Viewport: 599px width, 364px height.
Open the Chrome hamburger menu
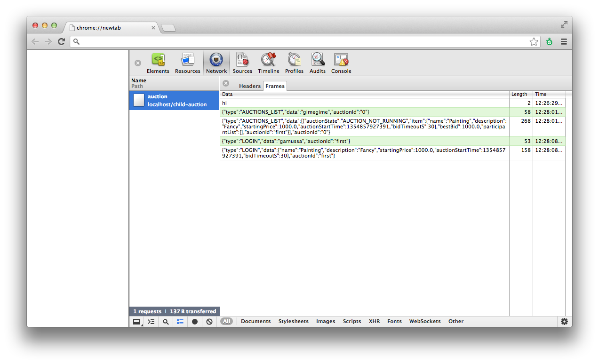(x=564, y=42)
